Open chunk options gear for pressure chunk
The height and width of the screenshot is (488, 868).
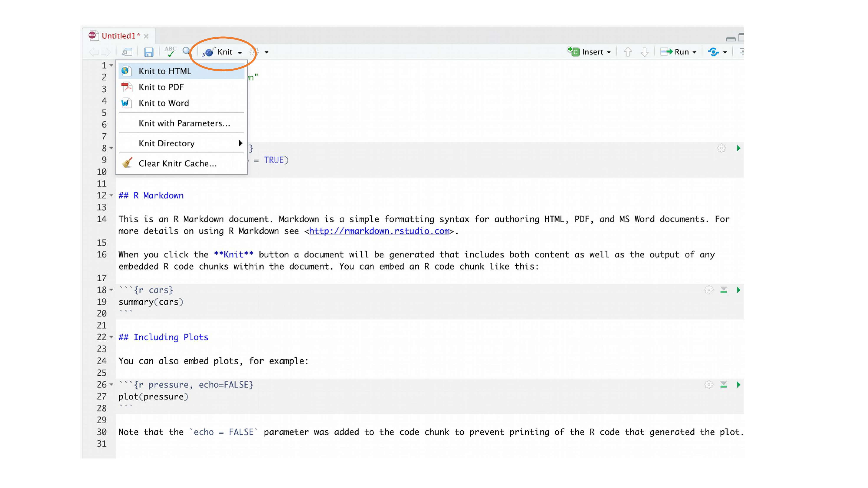pyautogui.click(x=709, y=385)
